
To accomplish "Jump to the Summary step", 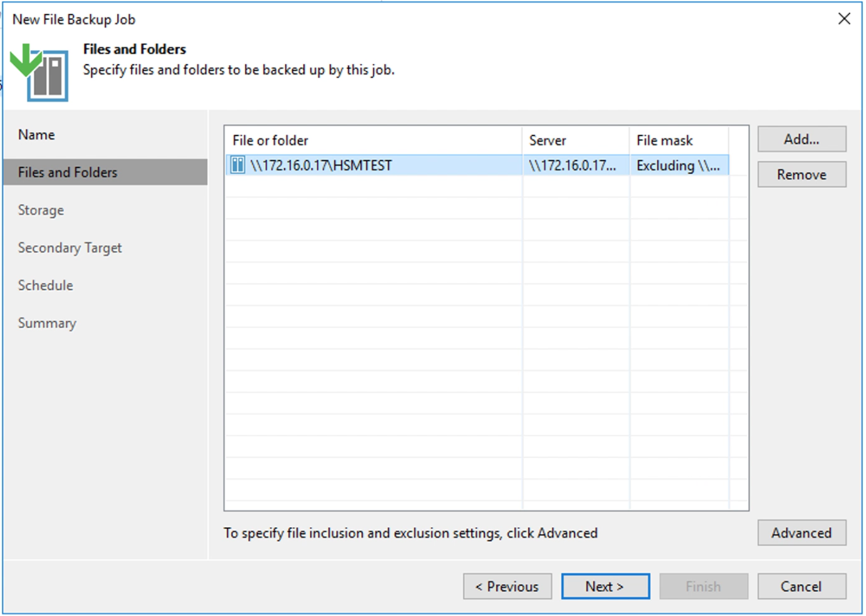I will [47, 323].
